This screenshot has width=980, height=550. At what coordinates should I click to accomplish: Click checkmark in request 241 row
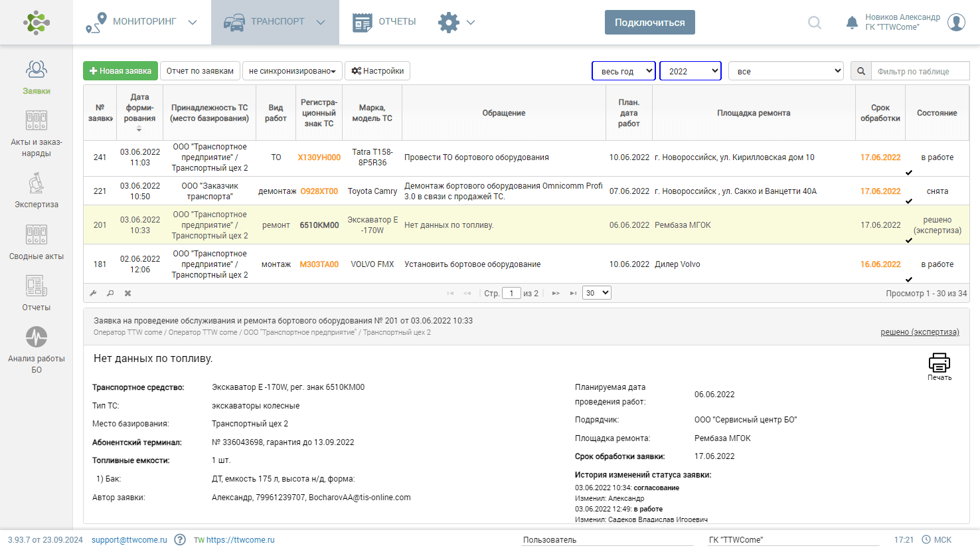click(909, 173)
